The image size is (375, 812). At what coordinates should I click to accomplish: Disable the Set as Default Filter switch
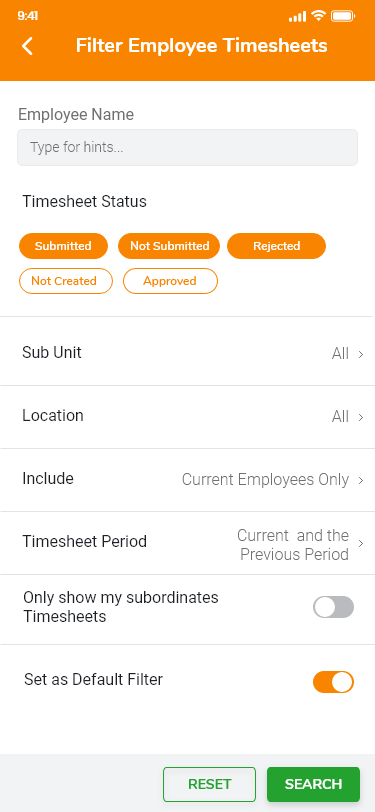pos(333,682)
